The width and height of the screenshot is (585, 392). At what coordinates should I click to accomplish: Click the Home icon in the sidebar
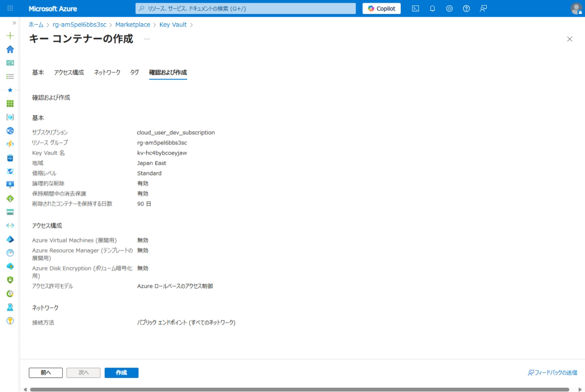10,49
